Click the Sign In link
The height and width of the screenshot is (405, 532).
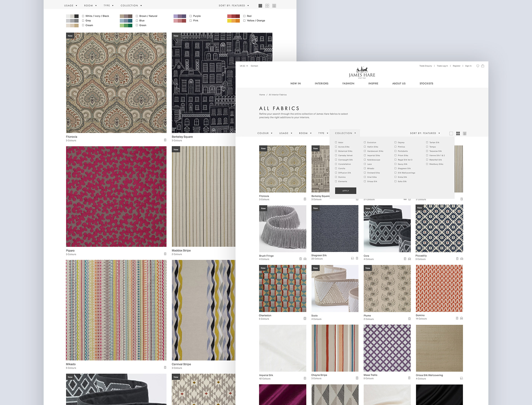tap(468, 66)
